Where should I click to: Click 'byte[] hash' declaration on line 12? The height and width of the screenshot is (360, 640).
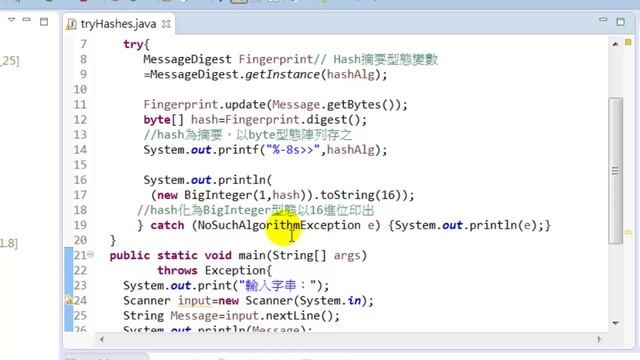tap(181, 120)
